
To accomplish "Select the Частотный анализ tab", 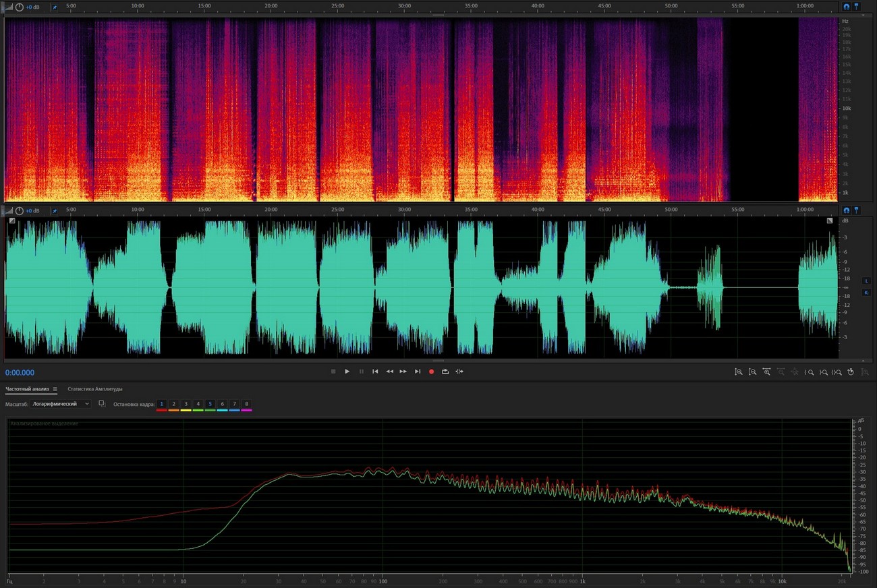I will [x=28, y=389].
